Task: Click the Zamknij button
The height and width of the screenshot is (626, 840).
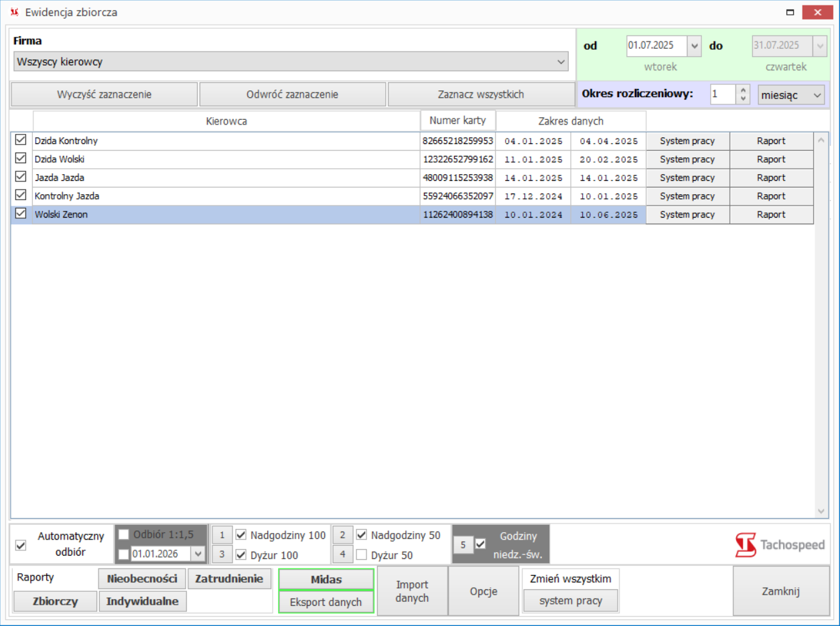Action: (x=780, y=591)
